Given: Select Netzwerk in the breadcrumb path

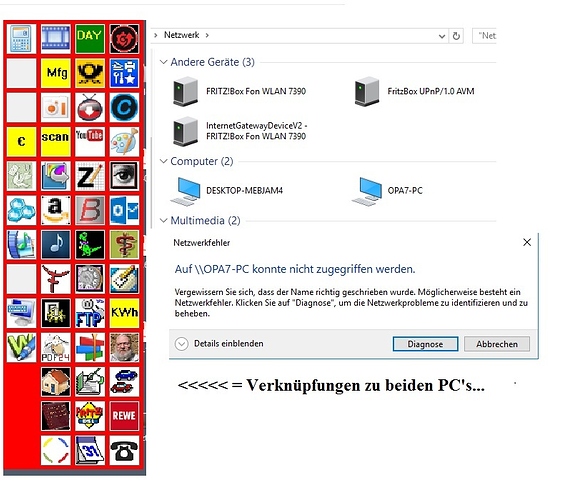Looking at the screenshot, I should pos(181,35).
